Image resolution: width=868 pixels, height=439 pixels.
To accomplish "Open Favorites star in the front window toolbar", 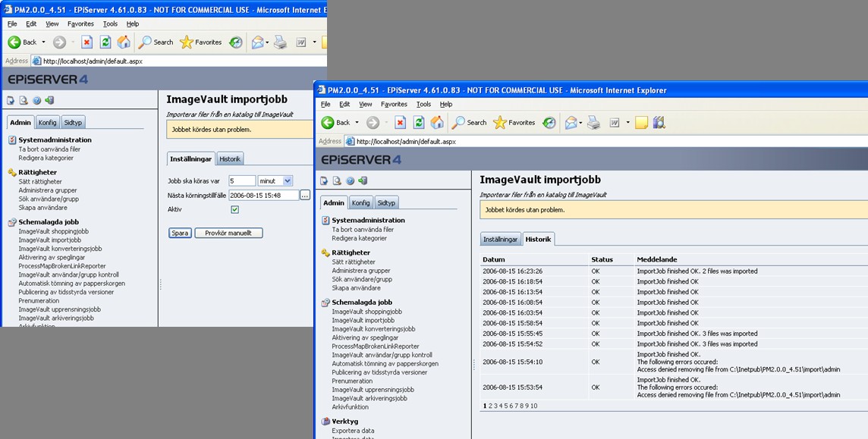I will coord(514,122).
